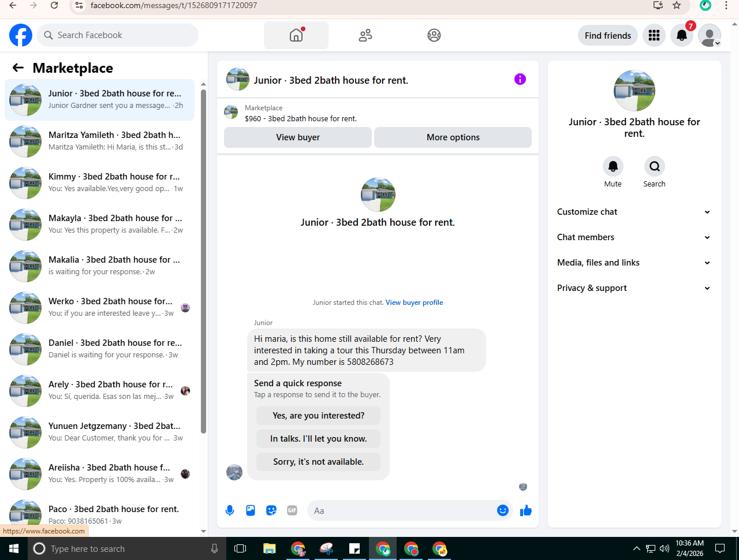This screenshot has height=560, width=739.
Task: Expand Media, files and links section
Action: (633, 263)
